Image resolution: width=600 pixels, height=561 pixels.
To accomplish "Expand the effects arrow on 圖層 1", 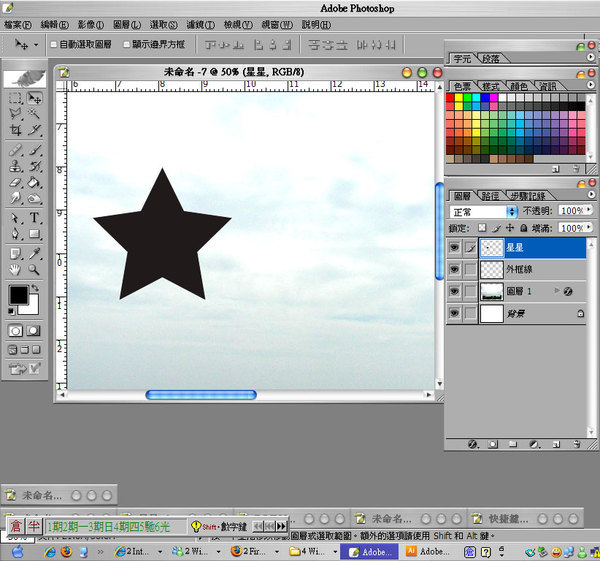I will pyautogui.click(x=556, y=291).
